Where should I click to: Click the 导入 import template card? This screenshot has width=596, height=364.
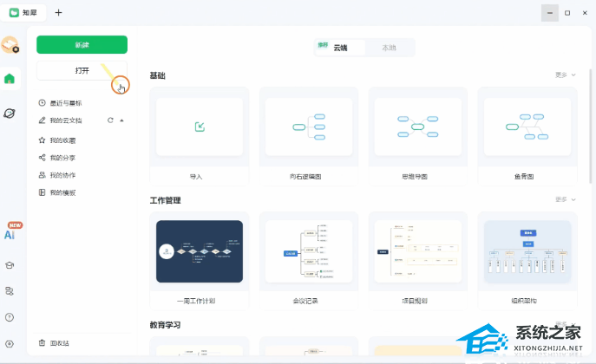[200, 137]
